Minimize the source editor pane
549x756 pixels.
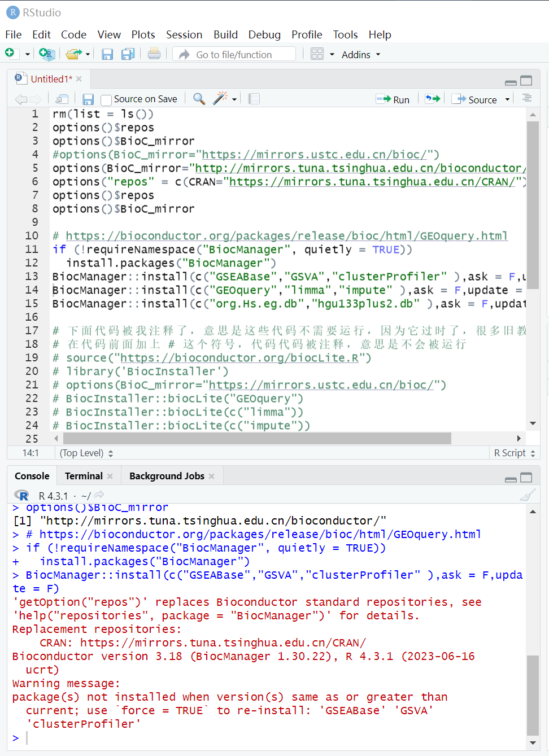[x=511, y=82]
